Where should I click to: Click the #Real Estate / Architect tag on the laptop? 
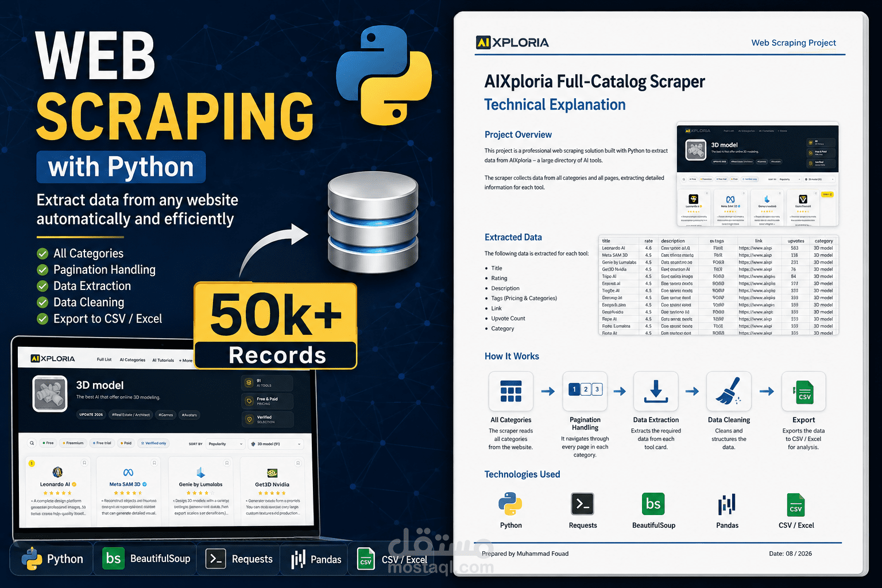pyautogui.click(x=131, y=415)
